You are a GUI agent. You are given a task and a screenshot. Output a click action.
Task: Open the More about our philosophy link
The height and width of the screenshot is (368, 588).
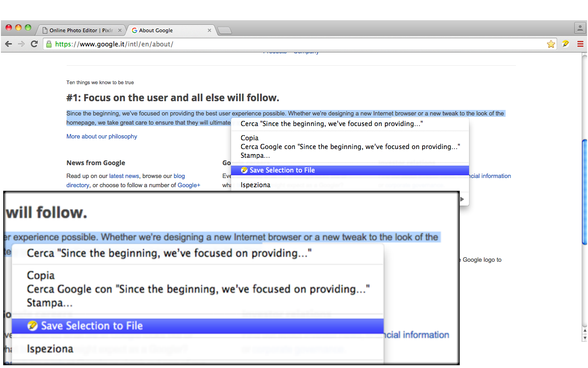[x=102, y=137]
